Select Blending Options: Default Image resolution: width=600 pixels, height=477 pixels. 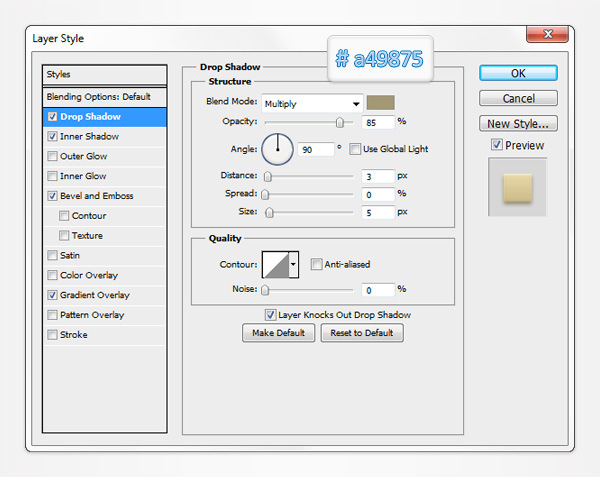coord(98,97)
